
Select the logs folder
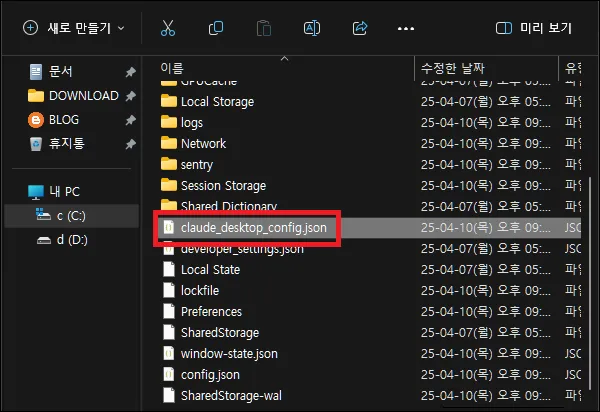(192, 123)
